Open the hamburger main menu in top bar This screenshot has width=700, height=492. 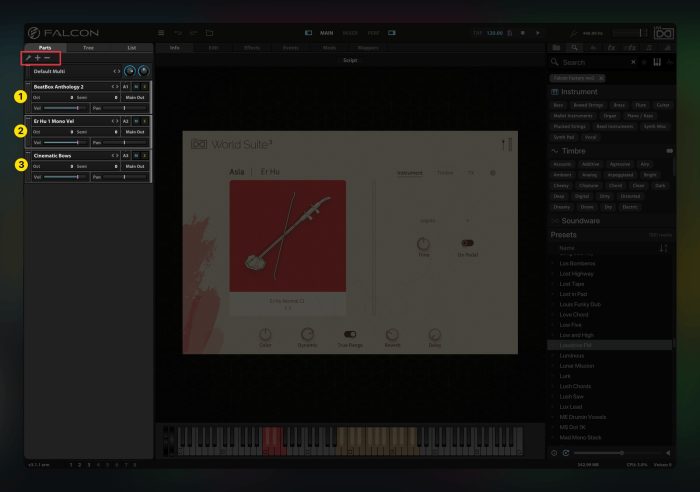(x=161, y=33)
